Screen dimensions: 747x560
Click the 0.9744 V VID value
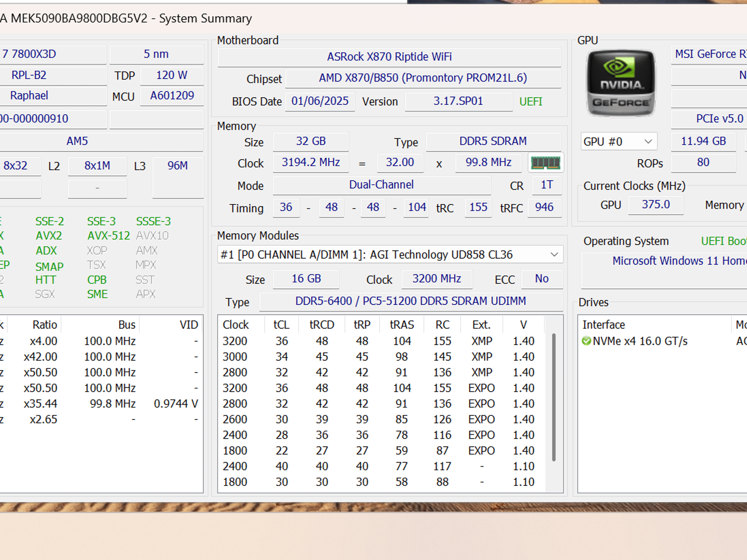click(176, 404)
